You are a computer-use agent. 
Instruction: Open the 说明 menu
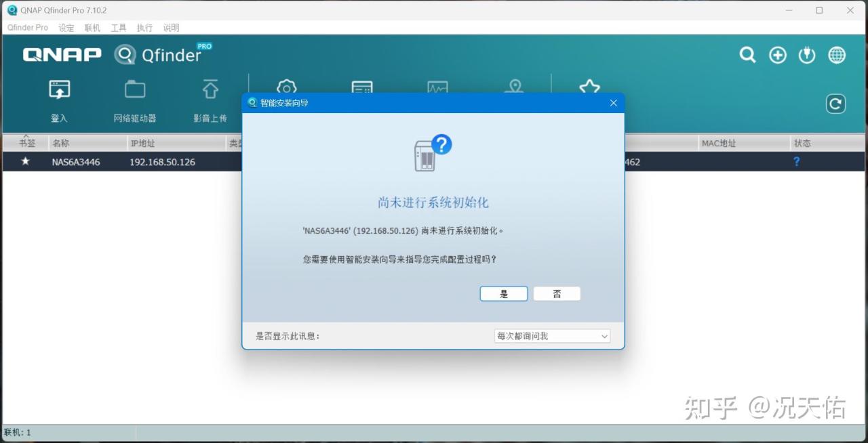tap(171, 28)
